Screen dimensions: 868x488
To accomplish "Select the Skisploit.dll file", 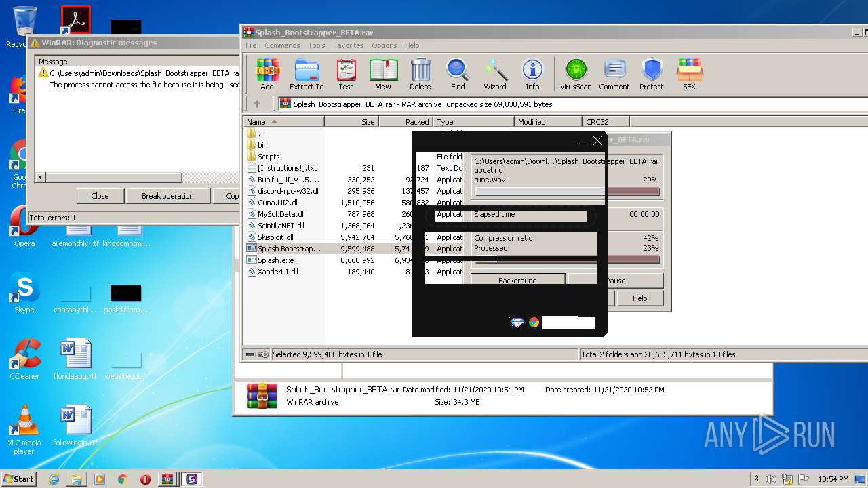I will pyautogui.click(x=275, y=237).
